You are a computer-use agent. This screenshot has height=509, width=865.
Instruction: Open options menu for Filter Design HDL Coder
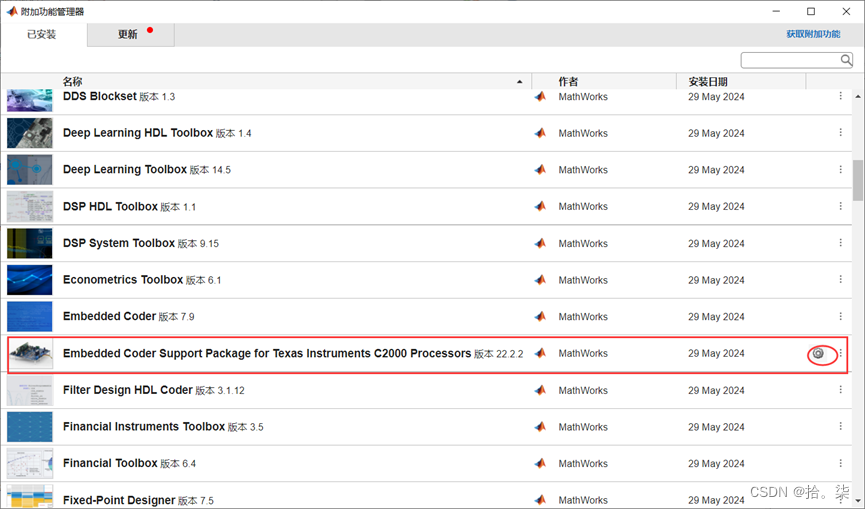pyautogui.click(x=841, y=390)
